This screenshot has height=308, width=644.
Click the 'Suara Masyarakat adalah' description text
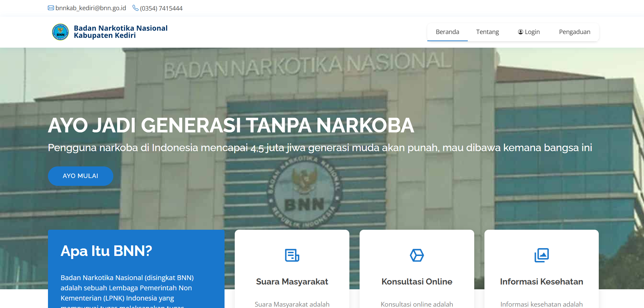292,304
